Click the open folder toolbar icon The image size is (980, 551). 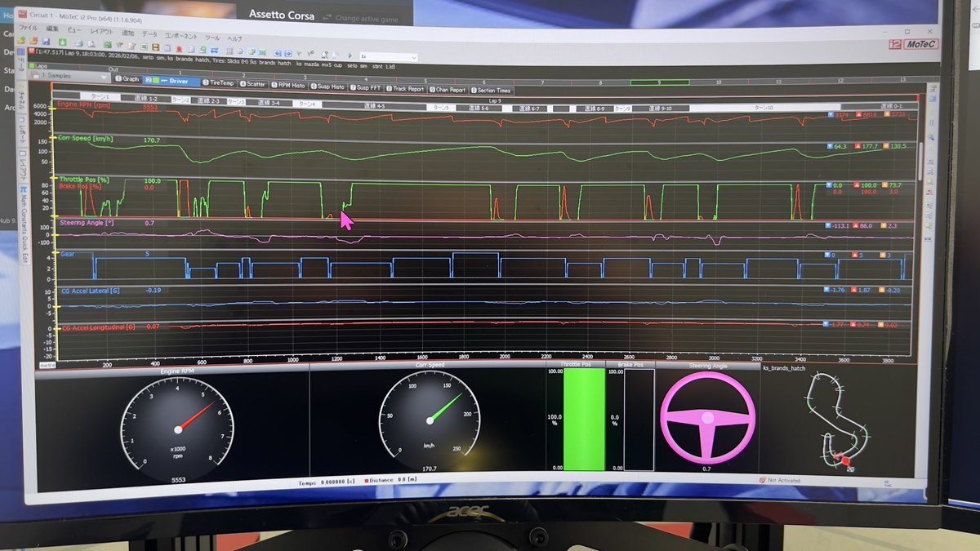click(x=21, y=40)
